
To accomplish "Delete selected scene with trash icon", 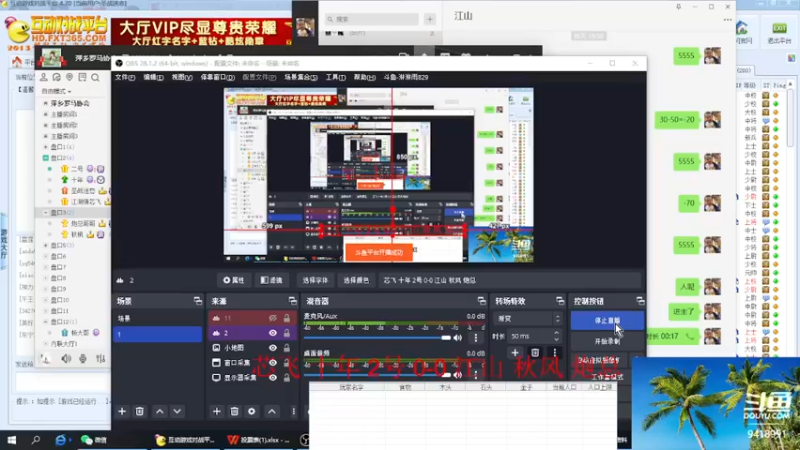I will pyautogui.click(x=139, y=411).
